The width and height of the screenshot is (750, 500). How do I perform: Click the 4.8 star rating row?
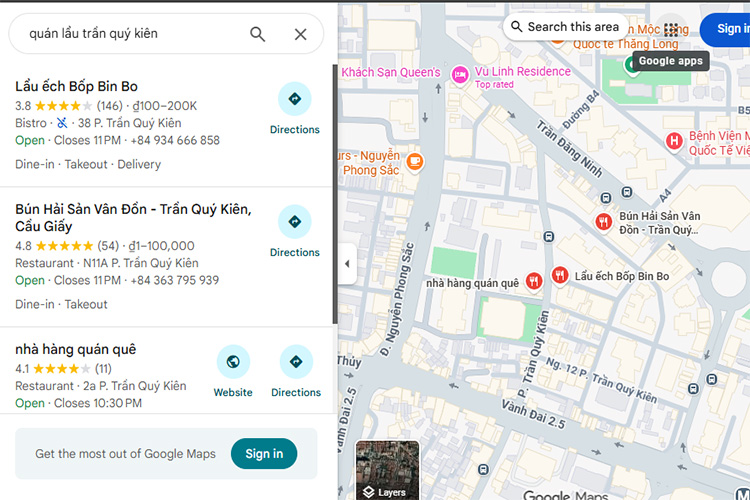105,246
